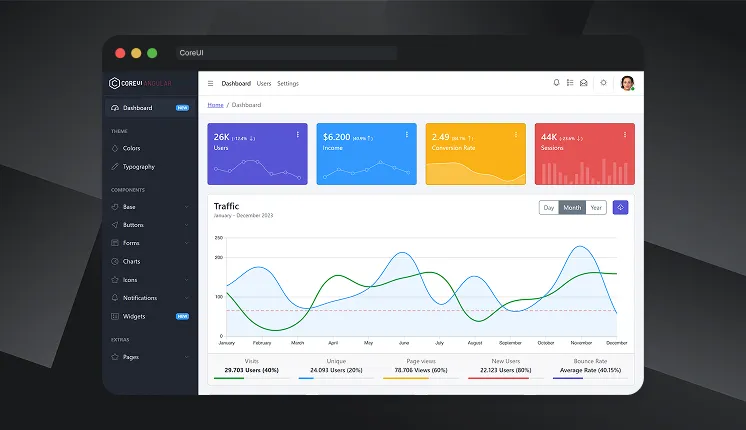This screenshot has width=746, height=430.
Task: Open the user avatar menu
Action: 627,83
